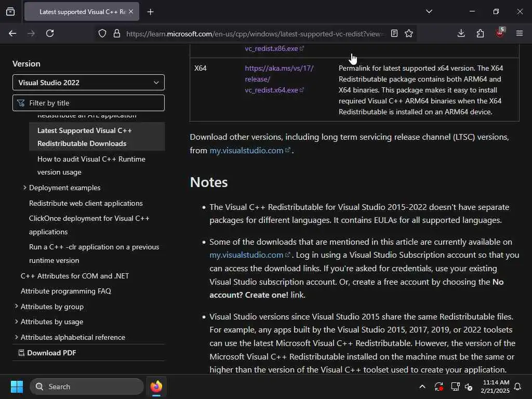Open the notifications bell icon
The width and height of the screenshot is (532, 399).
tap(518, 387)
